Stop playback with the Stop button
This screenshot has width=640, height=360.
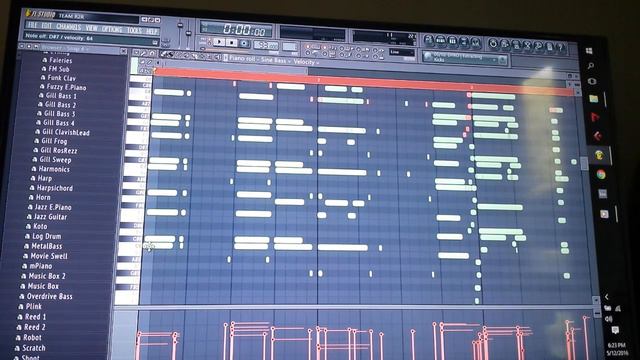click(x=231, y=42)
